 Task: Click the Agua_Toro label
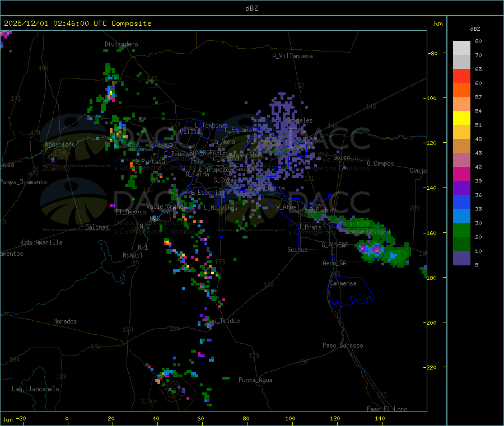[x=60, y=144]
